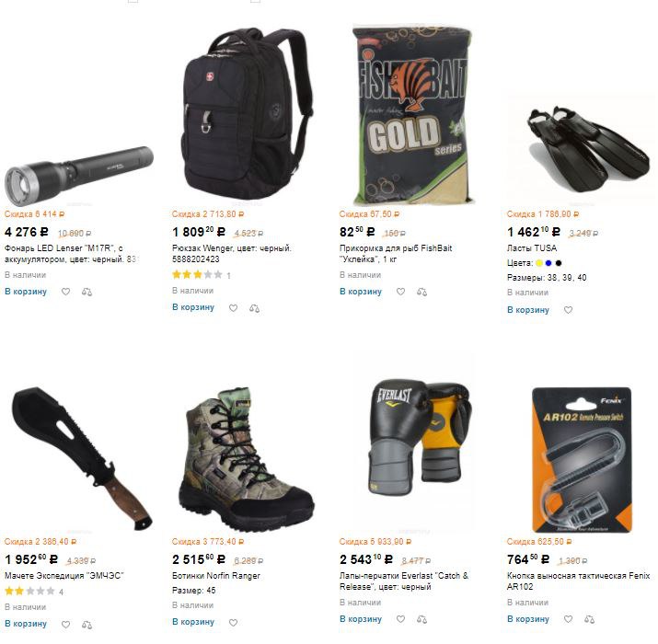Image resolution: width=658 pixels, height=644 pixels.
Task: Compare the machete scales icon
Action: coord(87,625)
